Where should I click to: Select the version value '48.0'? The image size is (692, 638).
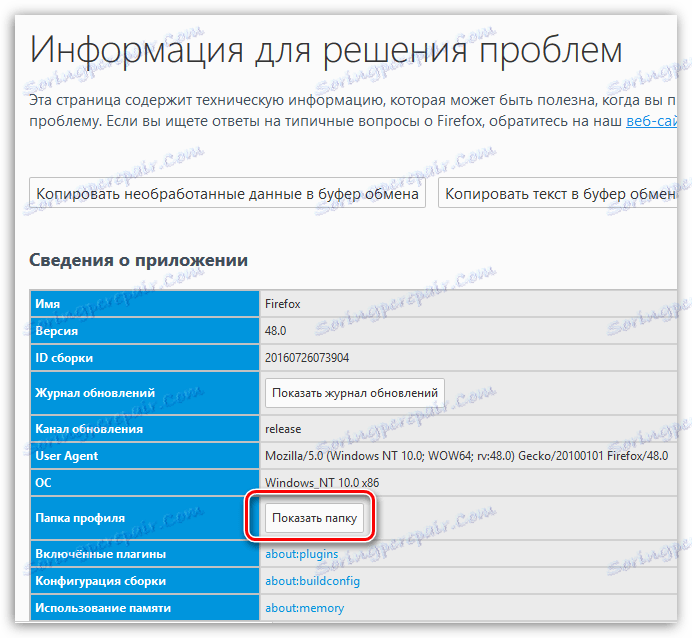click(275, 331)
